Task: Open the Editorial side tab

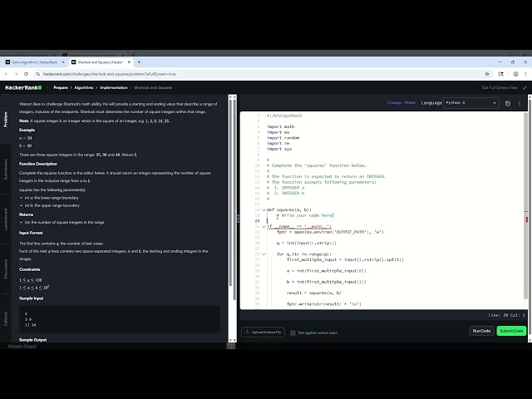Action: 6,318
